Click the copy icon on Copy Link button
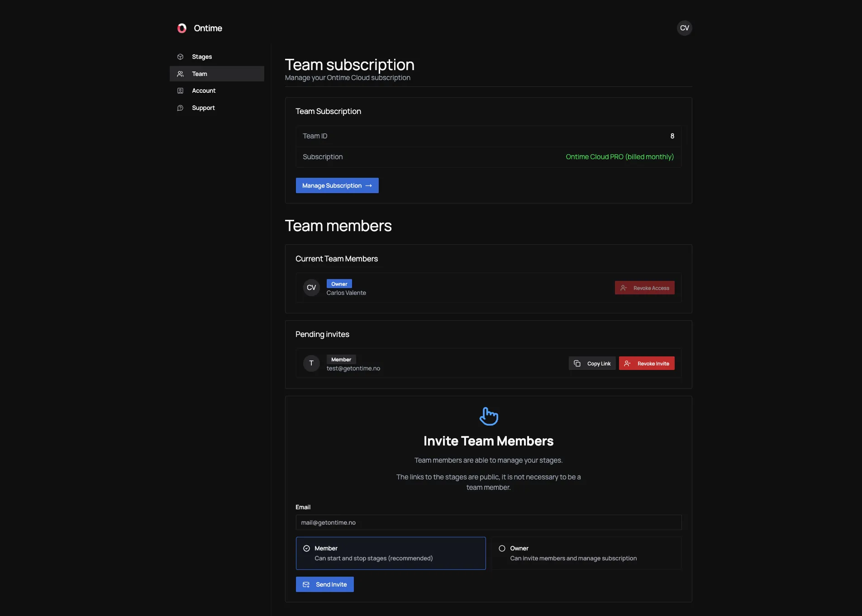862x616 pixels. [576, 363]
